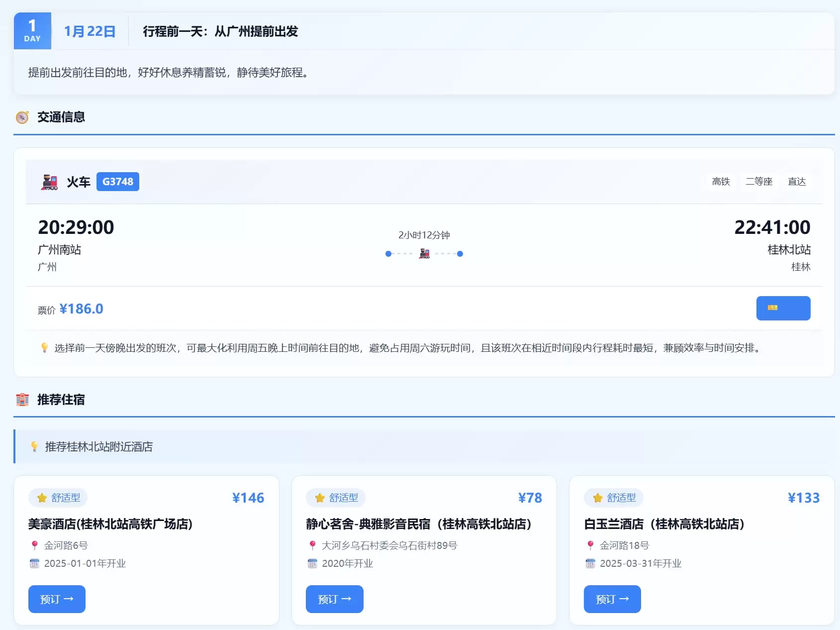Image resolution: width=840 pixels, height=630 pixels.
Task: Click the ¥78 price on 静心茗舍 card
Action: [x=530, y=498]
